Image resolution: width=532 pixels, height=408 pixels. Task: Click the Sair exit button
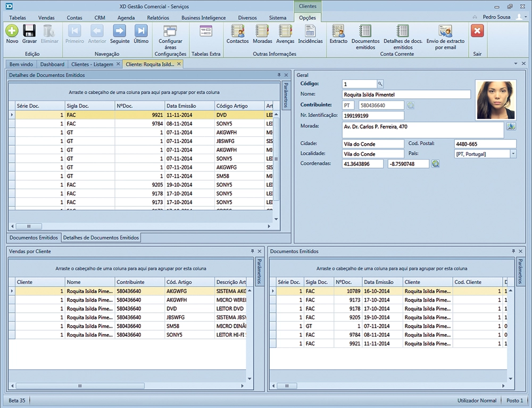(477, 31)
